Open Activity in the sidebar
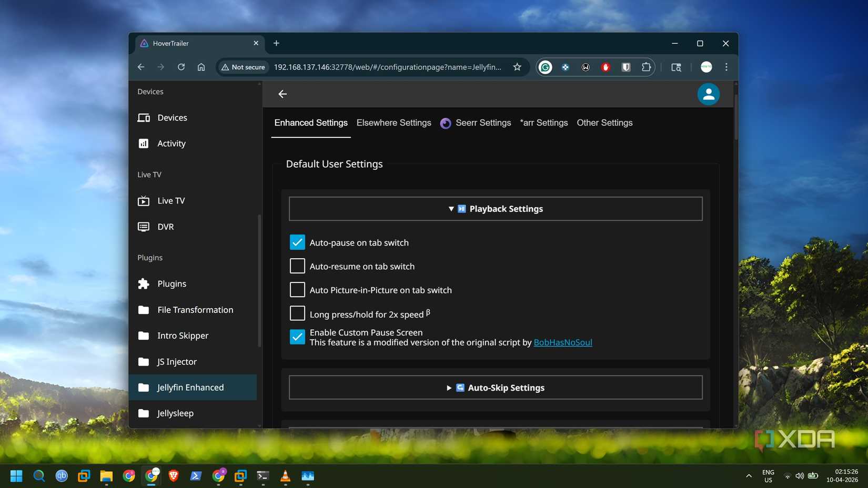Screen dimensions: 868x488 point(193,144)
